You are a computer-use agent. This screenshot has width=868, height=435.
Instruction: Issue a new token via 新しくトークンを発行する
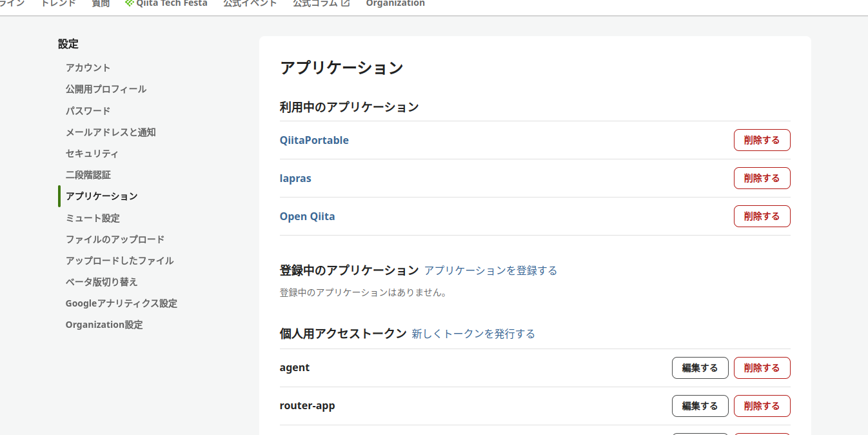pos(473,334)
